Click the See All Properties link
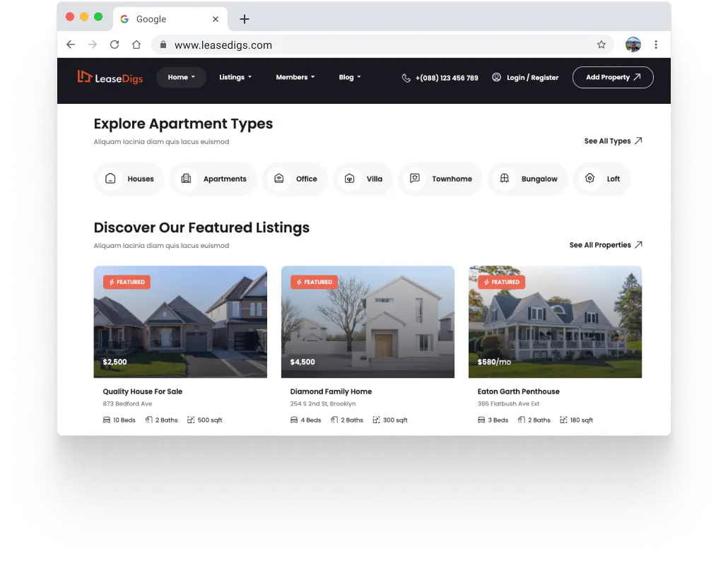 click(x=605, y=245)
